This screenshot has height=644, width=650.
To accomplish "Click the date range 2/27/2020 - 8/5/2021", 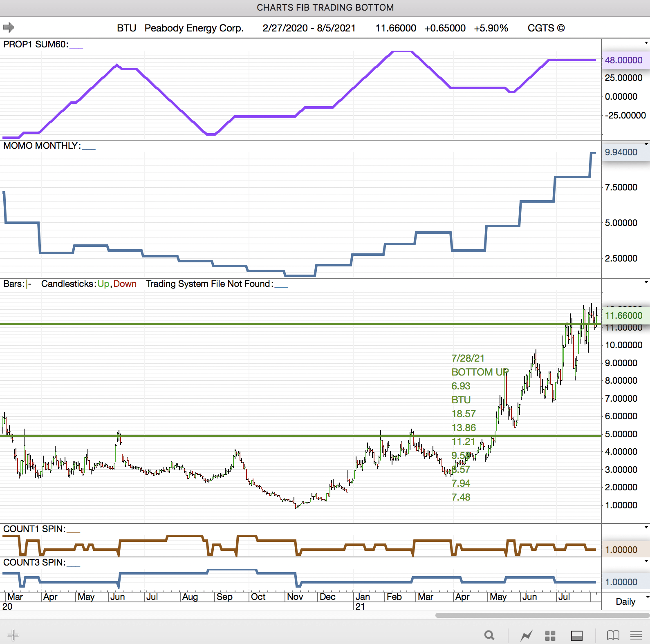I will click(309, 28).
